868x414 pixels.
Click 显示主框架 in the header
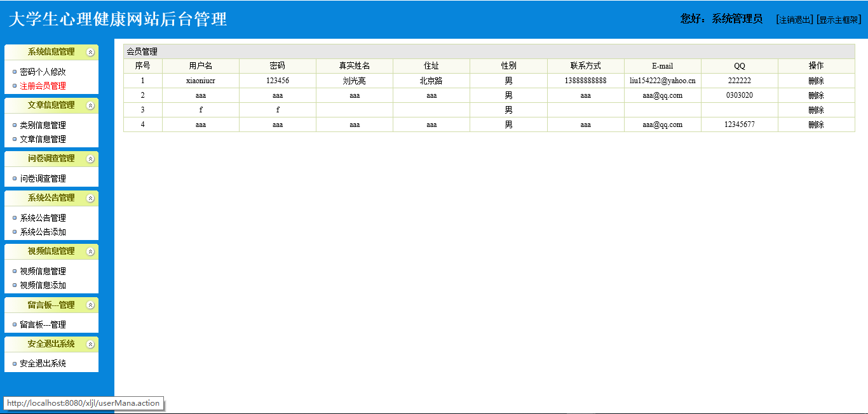tap(839, 20)
